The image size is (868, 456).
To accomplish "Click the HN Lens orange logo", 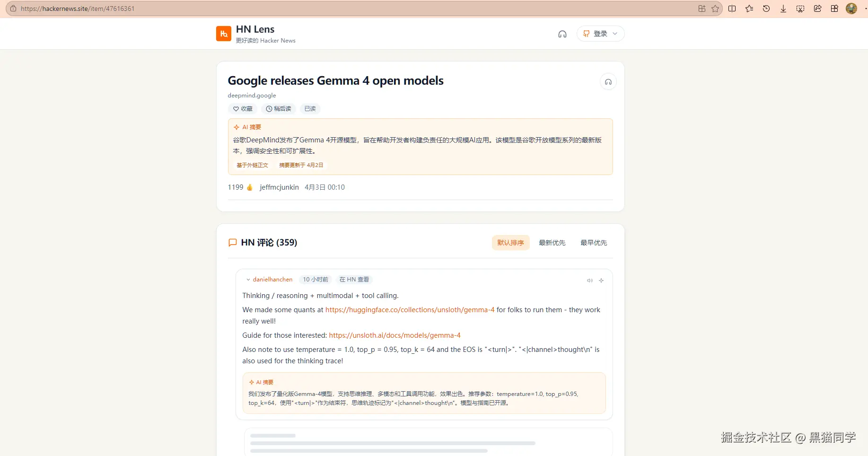I will coord(224,34).
